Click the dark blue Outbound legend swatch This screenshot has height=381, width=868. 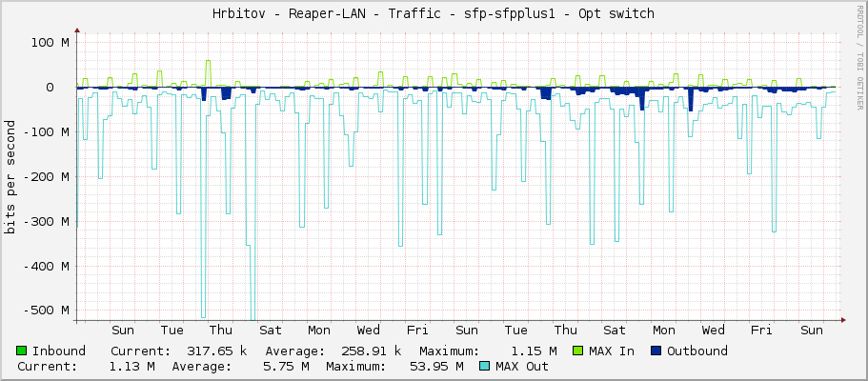pos(656,351)
